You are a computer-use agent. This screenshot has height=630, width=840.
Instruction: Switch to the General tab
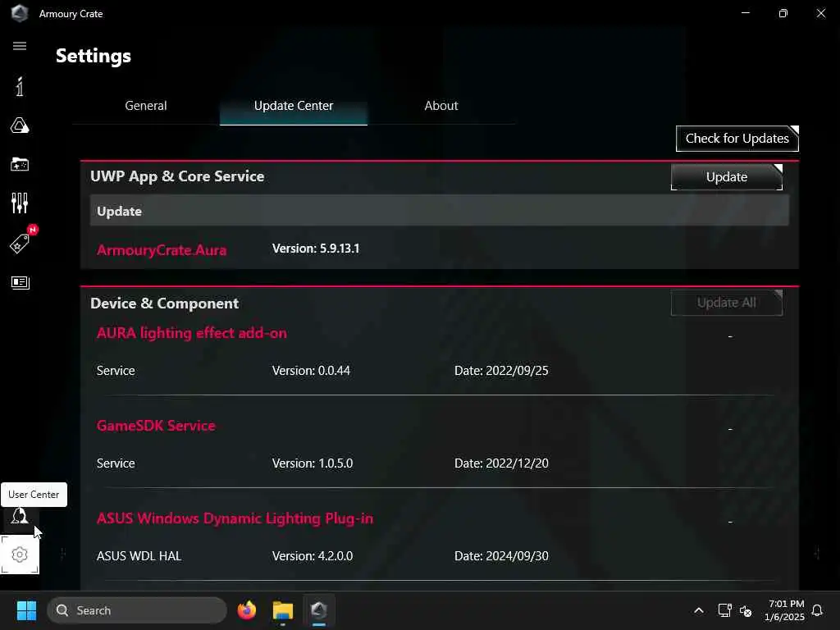point(146,106)
